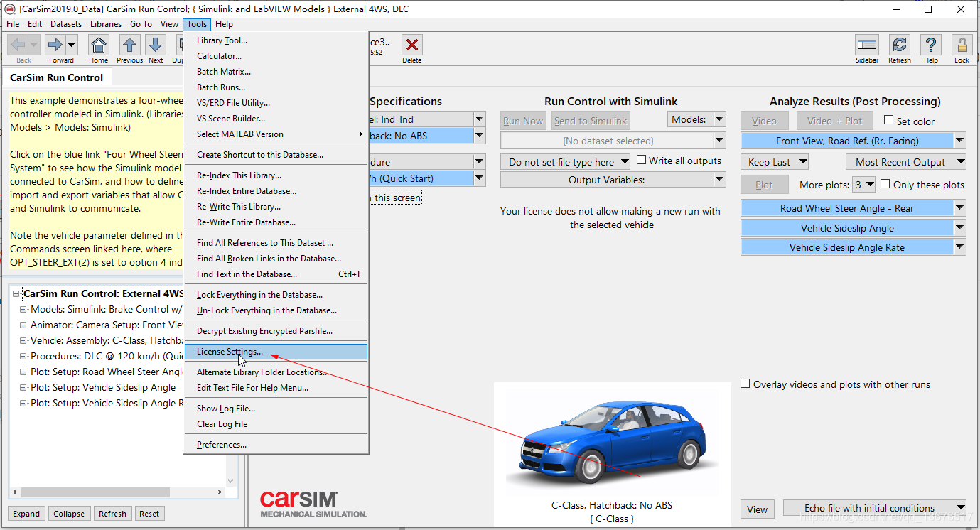Open the Models dropdown
The height and width of the screenshot is (530, 980).
click(x=696, y=119)
